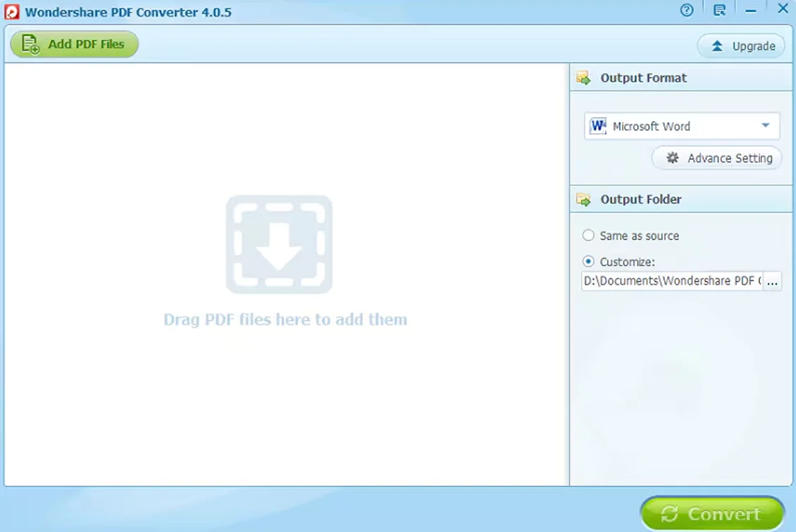Minimize the PDF Converter window
The height and width of the screenshot is (532, 796).
coord(751,10)
